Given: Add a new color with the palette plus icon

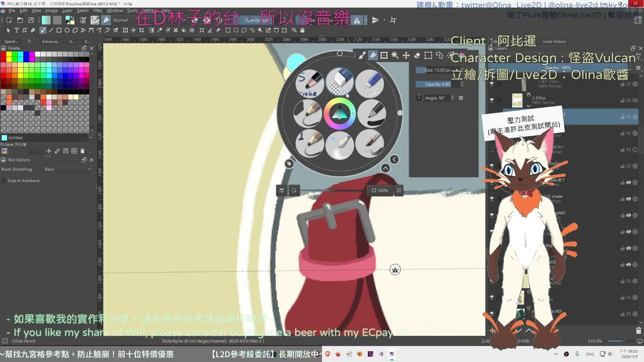Looking at the screenshot, I should [x=49, y=151].
